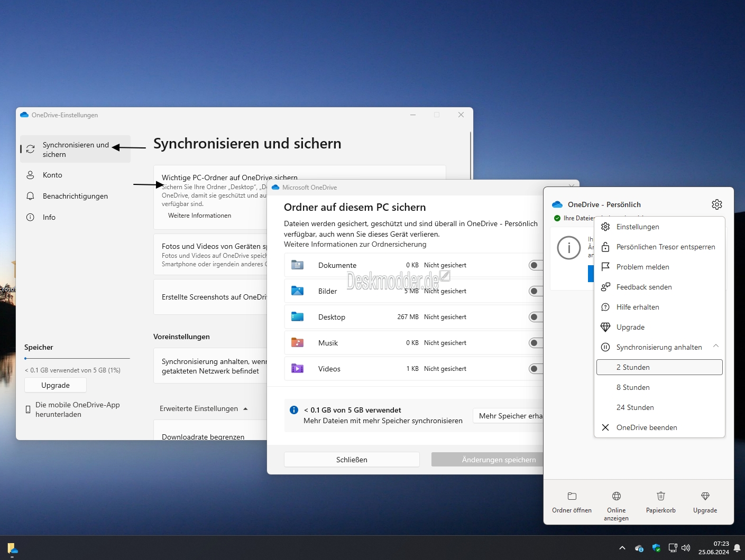Click the Musik folder icon
745x560 pixels.
coord(297,342)
